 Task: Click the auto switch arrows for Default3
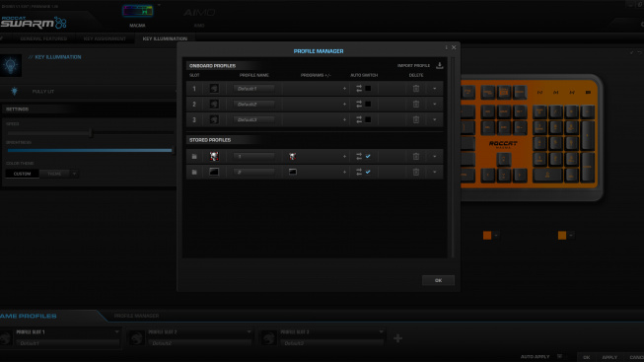[359, 119]
